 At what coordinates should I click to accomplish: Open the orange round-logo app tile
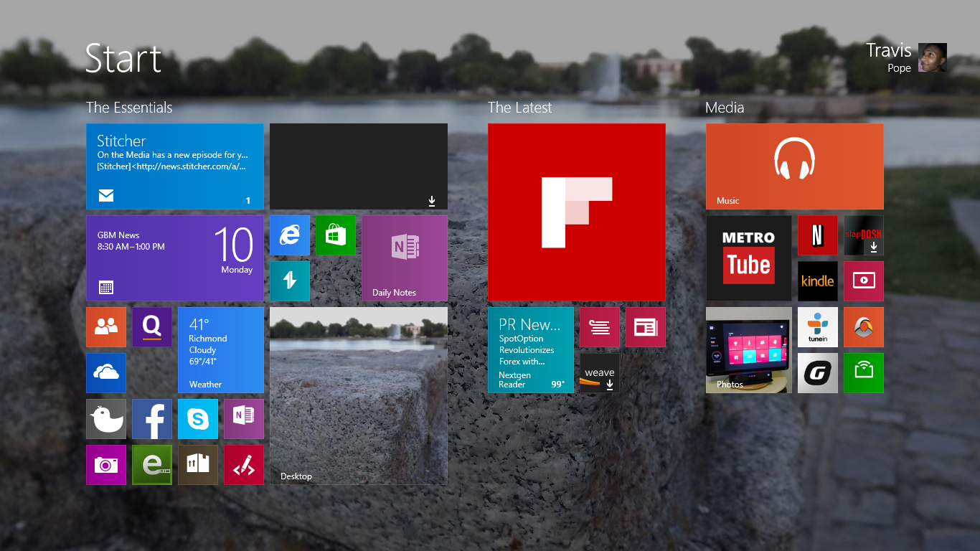pyautogui.click(x=864, y=327)
